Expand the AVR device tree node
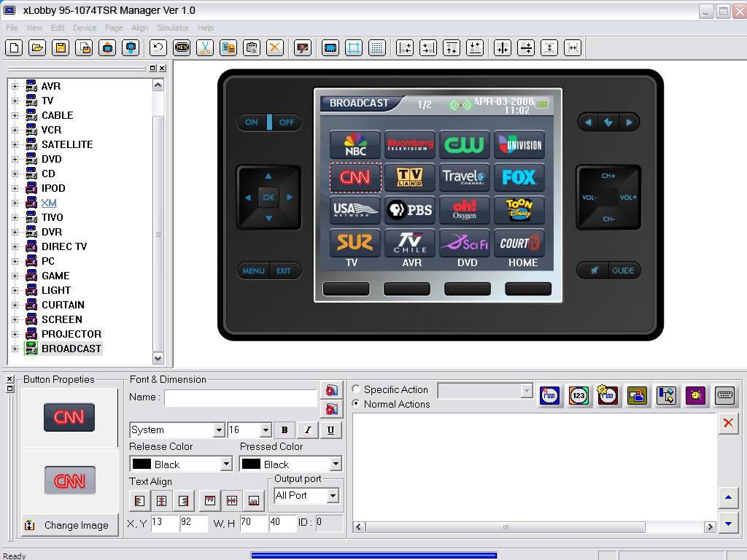This screenshot has width=747, height=560. coord(15,87)
